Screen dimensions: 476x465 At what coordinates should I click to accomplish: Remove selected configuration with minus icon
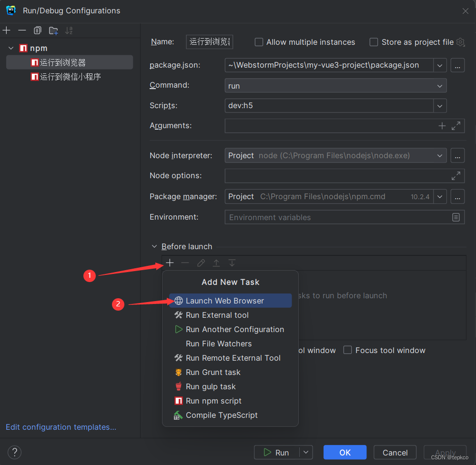22,30
